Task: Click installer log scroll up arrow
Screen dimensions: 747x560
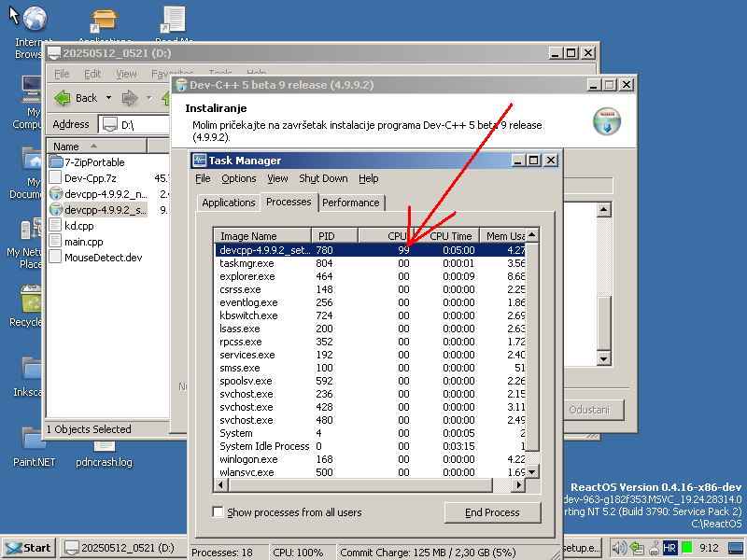Action: (604, 209)
